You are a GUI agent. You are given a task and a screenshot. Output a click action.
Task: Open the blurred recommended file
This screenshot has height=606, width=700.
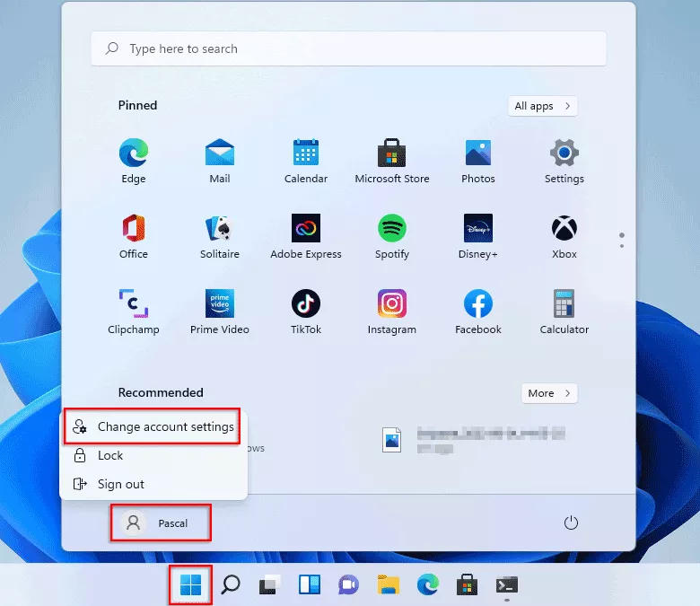pyautogui.click(x=476, y=440)
